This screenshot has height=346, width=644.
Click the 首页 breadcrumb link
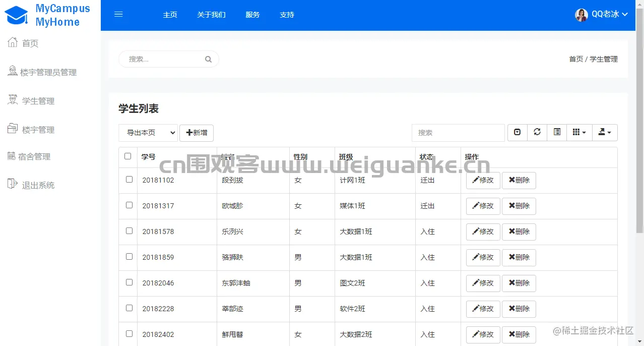tap(576, 59)
